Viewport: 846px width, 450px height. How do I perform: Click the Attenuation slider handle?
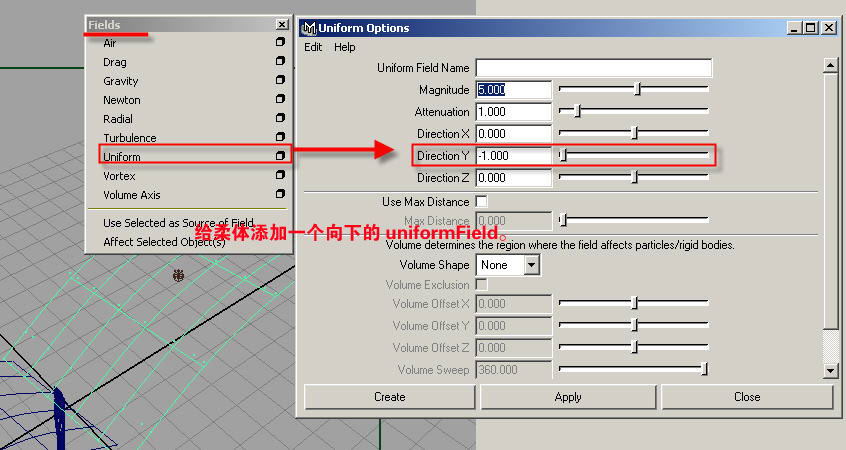pos(577,111)
